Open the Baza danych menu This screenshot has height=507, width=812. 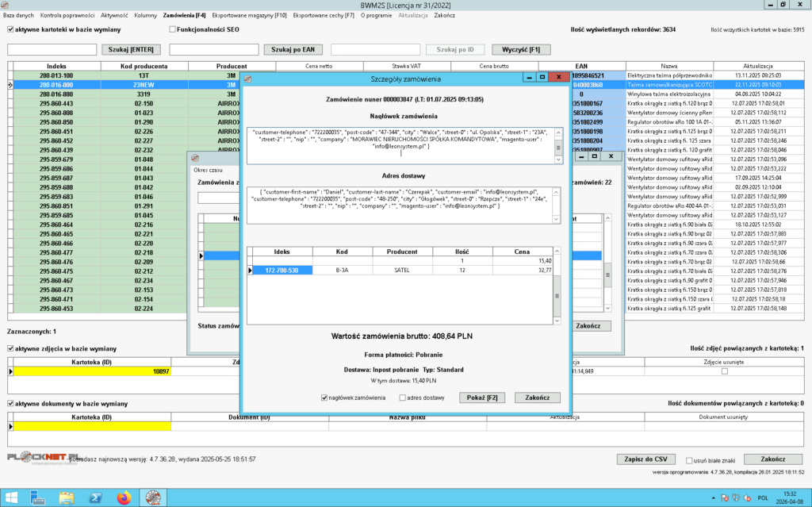(18, 15)
